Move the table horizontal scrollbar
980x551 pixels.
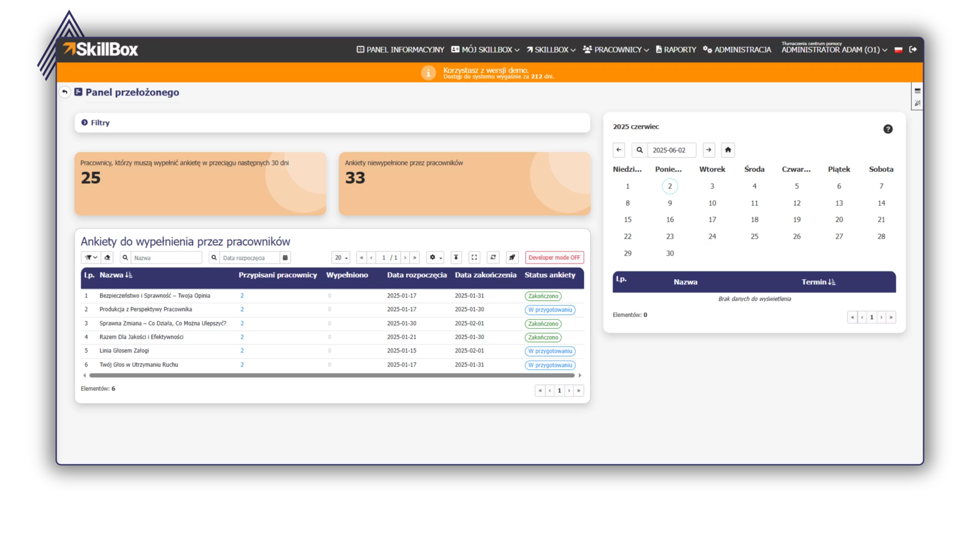[x=332, y=376]
